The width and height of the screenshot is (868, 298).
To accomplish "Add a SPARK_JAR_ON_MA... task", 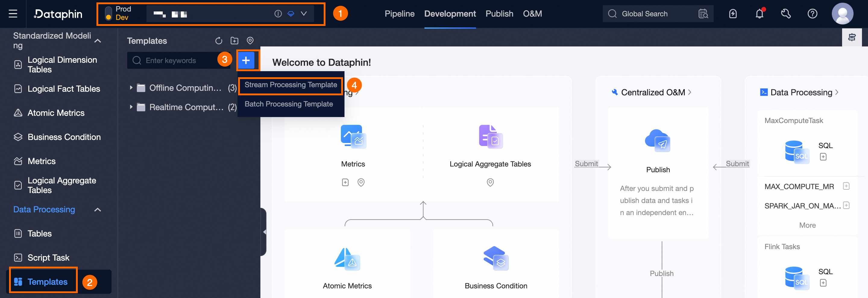I will click(x=846, y=205).
